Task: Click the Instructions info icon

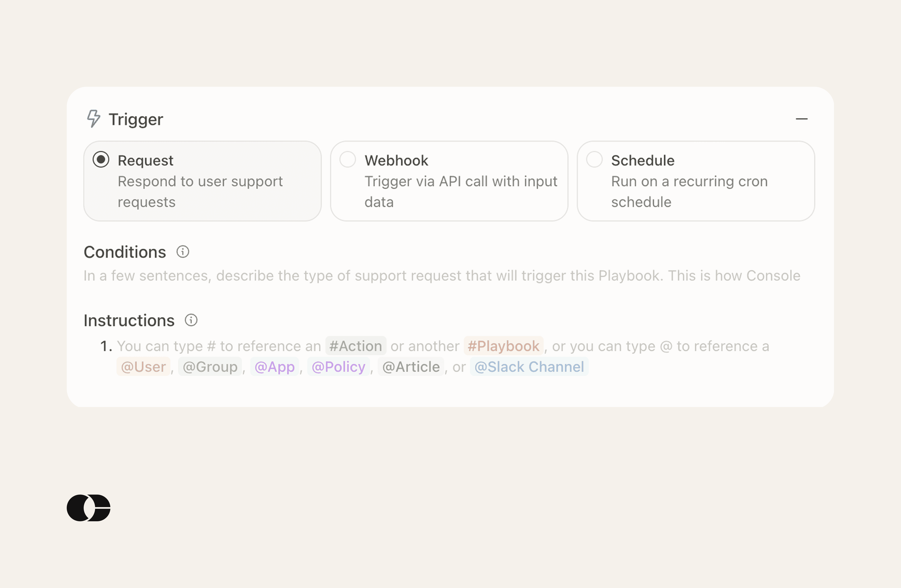Action: click(191, 320)
